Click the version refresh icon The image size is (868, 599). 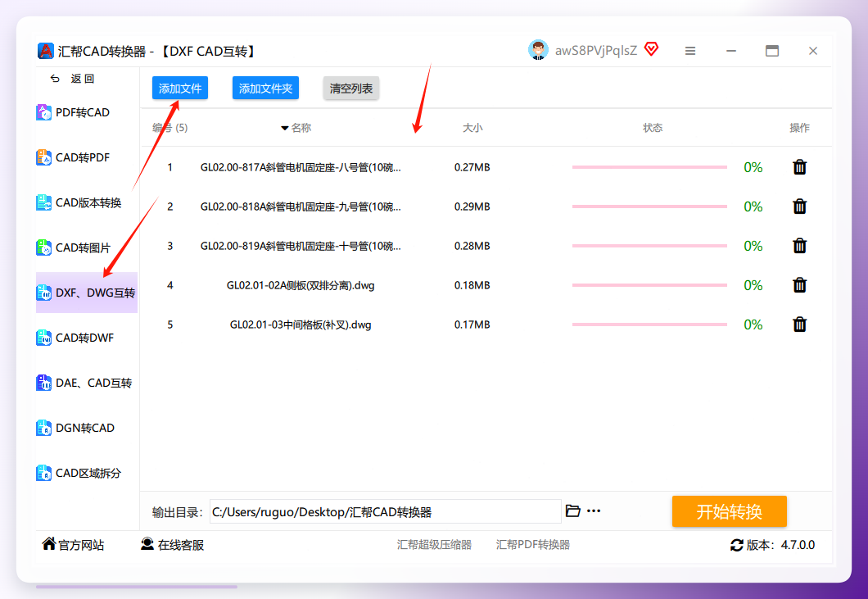coord(737,545)
